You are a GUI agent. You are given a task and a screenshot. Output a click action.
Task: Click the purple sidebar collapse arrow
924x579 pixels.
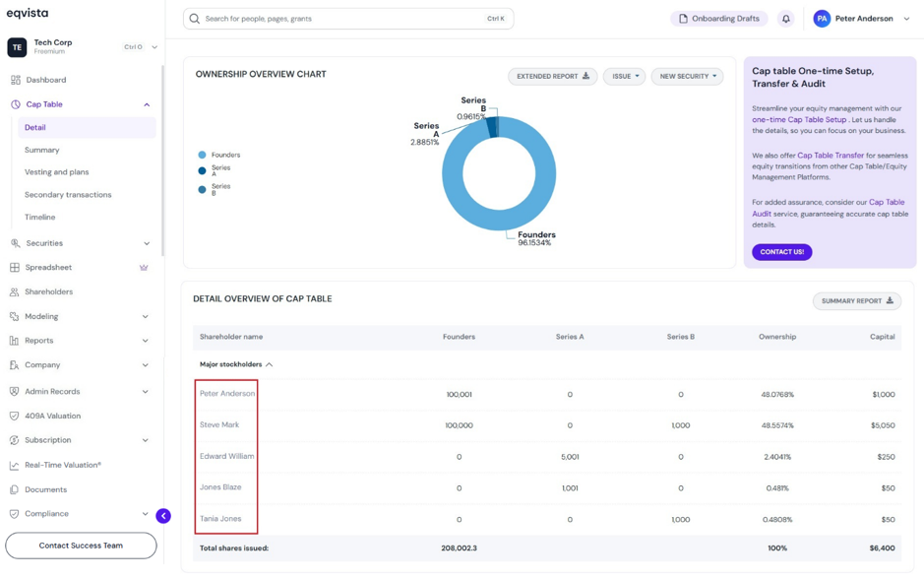click(163, 516)
